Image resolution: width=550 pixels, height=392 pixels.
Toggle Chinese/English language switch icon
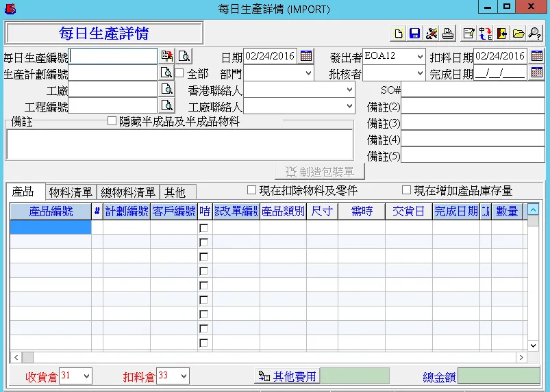pyautogui.click(x=486, y=34)
